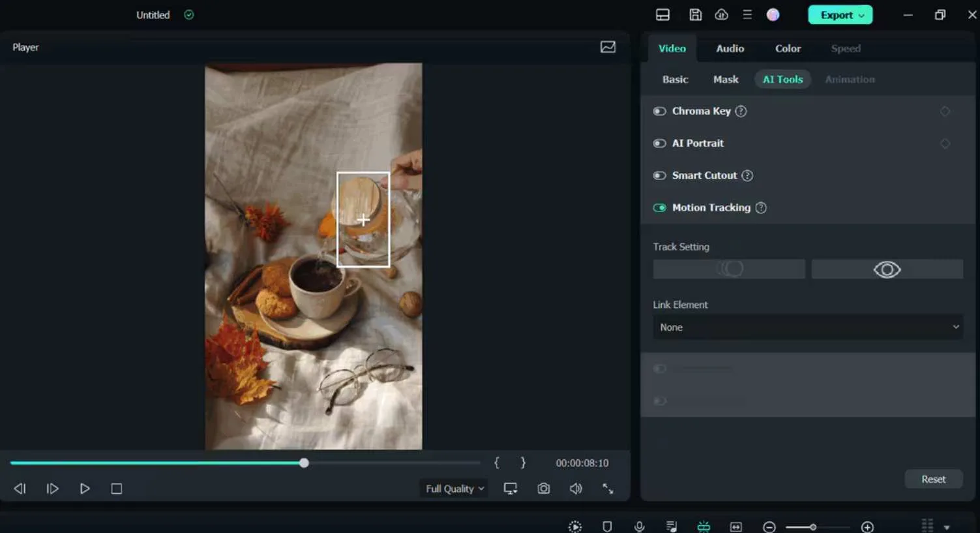
Task: Click the playback progress slider handle
Action: [x=304, y=463]
